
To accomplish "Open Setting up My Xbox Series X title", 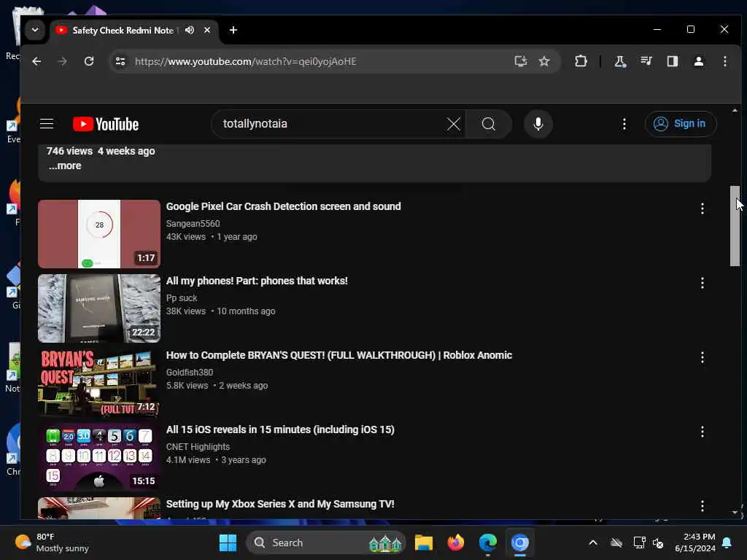I will click(280, 504).
